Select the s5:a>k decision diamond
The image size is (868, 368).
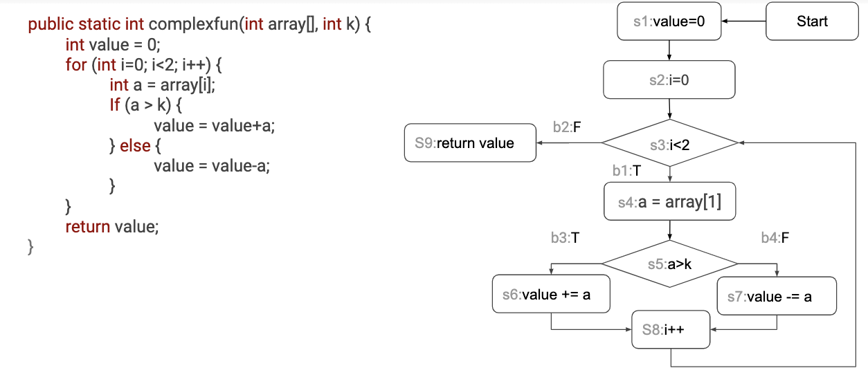pos(669,264)
